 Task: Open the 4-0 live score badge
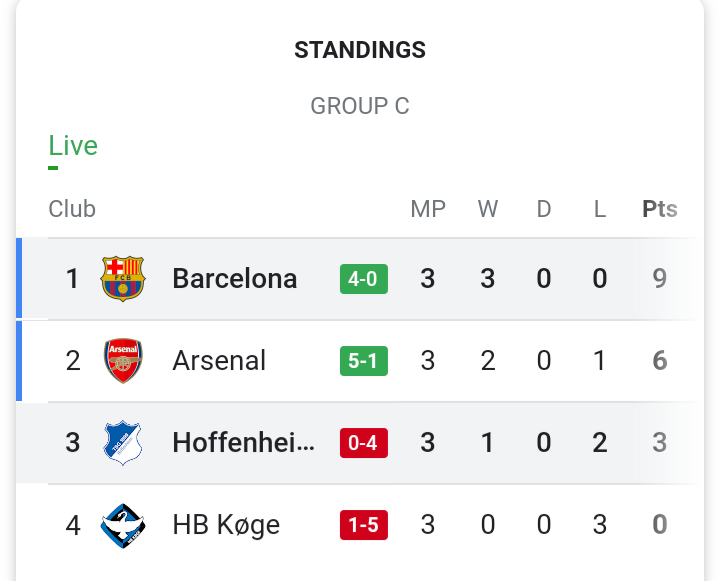pos(364,279)
